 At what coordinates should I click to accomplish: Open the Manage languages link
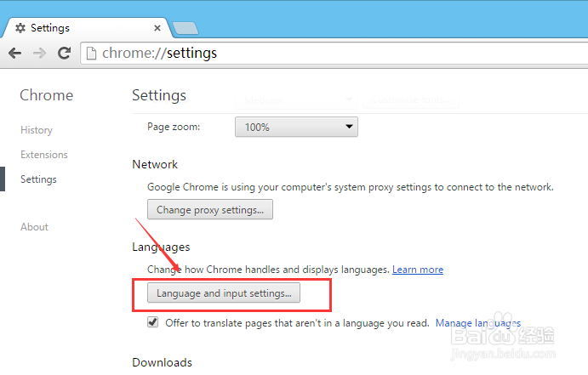coord(478,323)
